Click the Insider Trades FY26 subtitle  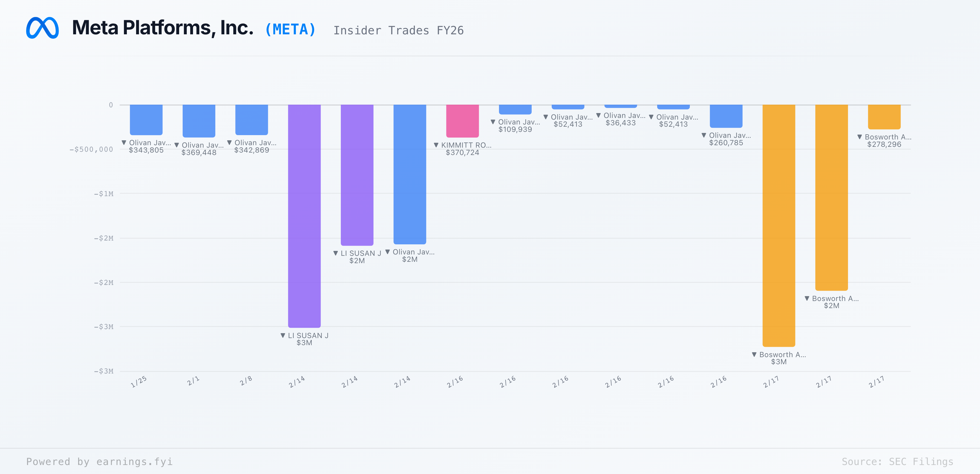coord(398,31)
